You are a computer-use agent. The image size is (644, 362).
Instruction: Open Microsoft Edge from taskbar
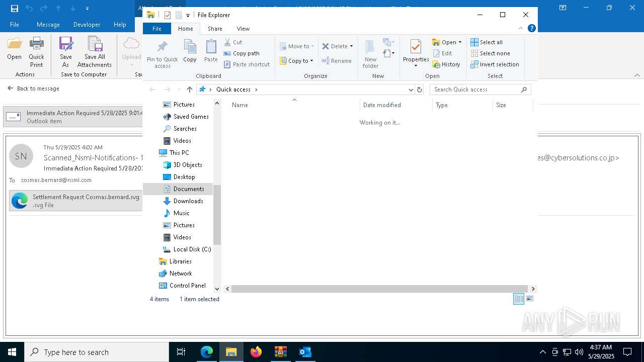207,352
